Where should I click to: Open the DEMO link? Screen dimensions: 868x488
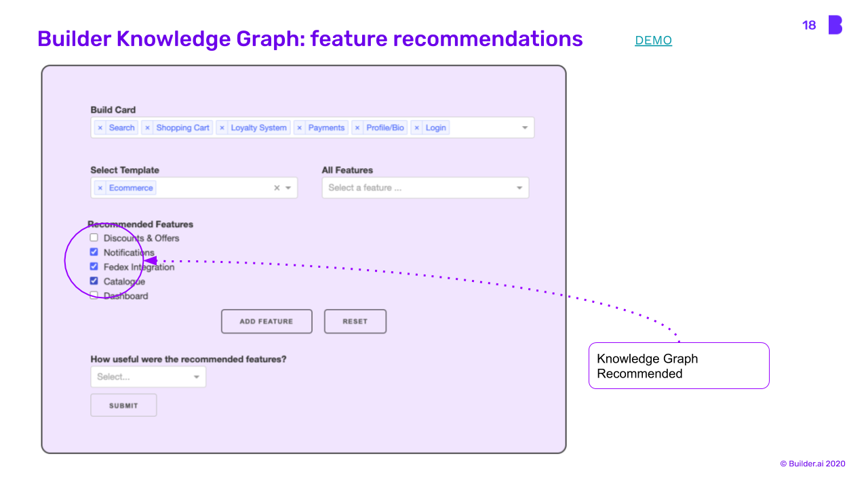click(x=653, y=41)
